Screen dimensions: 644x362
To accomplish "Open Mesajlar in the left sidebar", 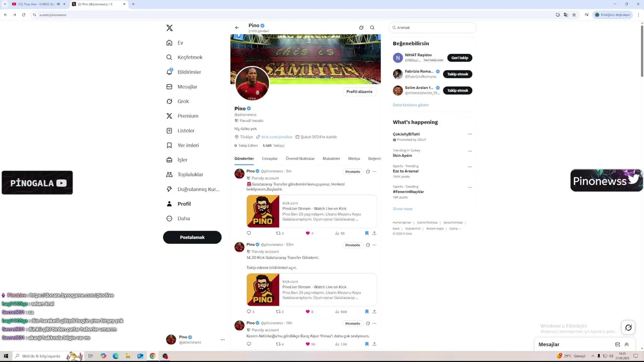I will (x=182, y=86).
